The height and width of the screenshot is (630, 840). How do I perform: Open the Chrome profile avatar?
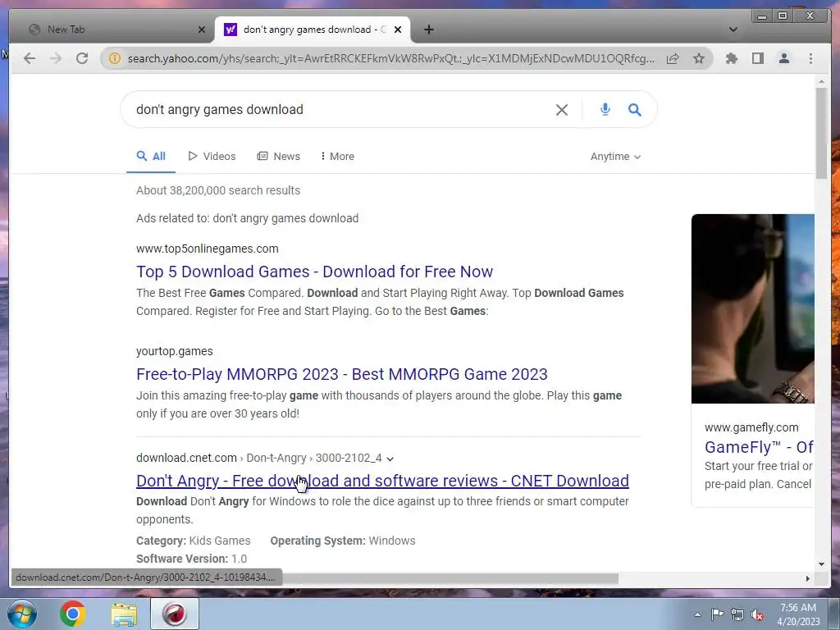[783, 58]
